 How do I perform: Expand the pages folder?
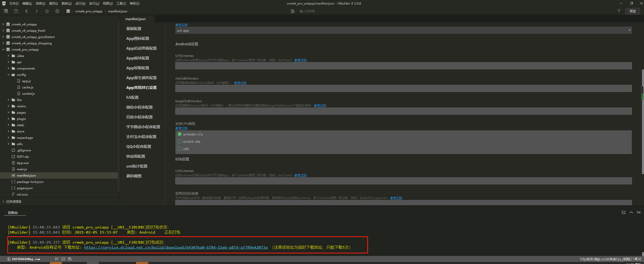[x=8, y=112]
